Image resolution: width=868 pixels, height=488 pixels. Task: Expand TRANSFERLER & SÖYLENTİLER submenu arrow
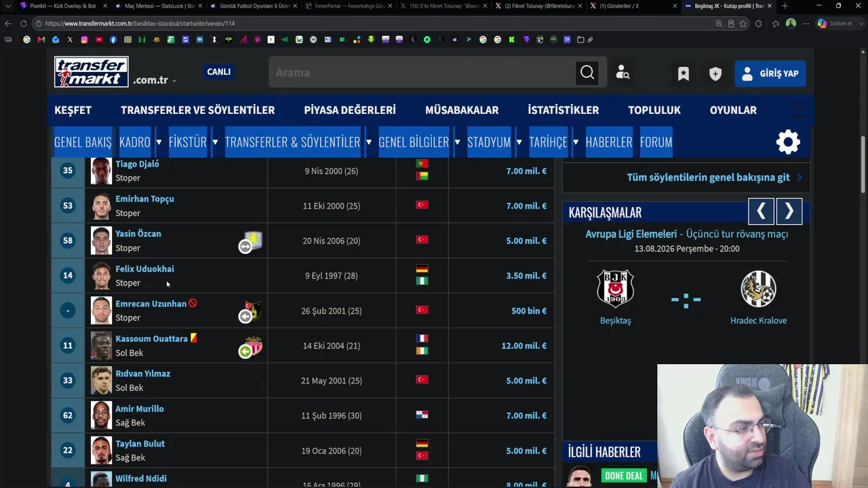click(368, 142)
